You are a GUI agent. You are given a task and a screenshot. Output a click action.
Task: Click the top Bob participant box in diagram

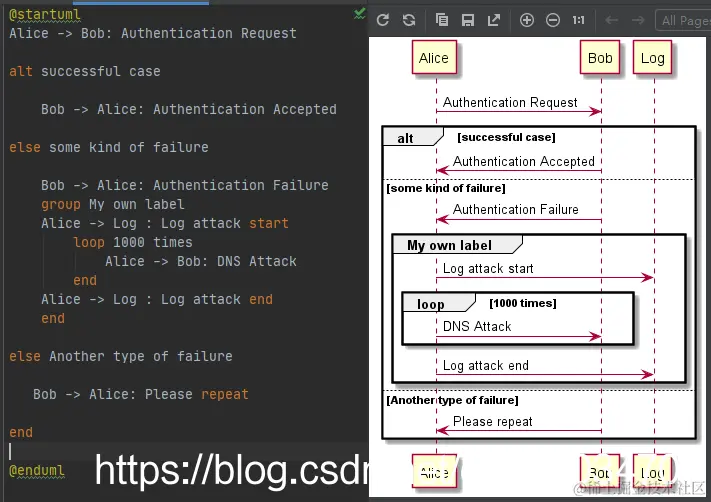(600, 57)
